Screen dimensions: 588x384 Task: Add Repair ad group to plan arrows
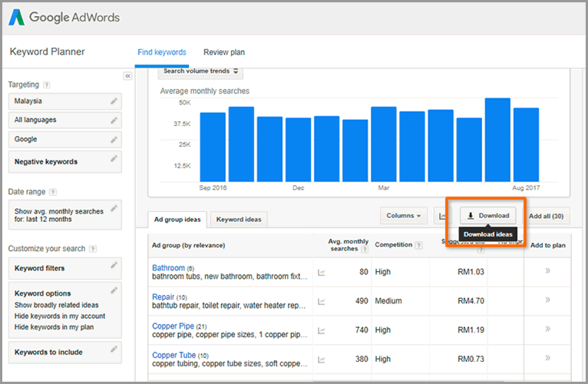(547, 300)
